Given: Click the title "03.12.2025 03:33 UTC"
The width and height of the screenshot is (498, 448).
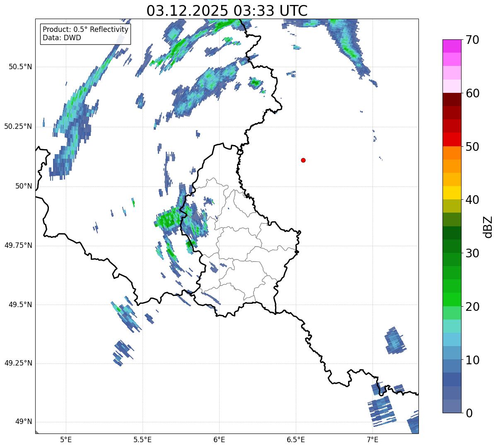Looking at the screenshot, I should point(227,11).
